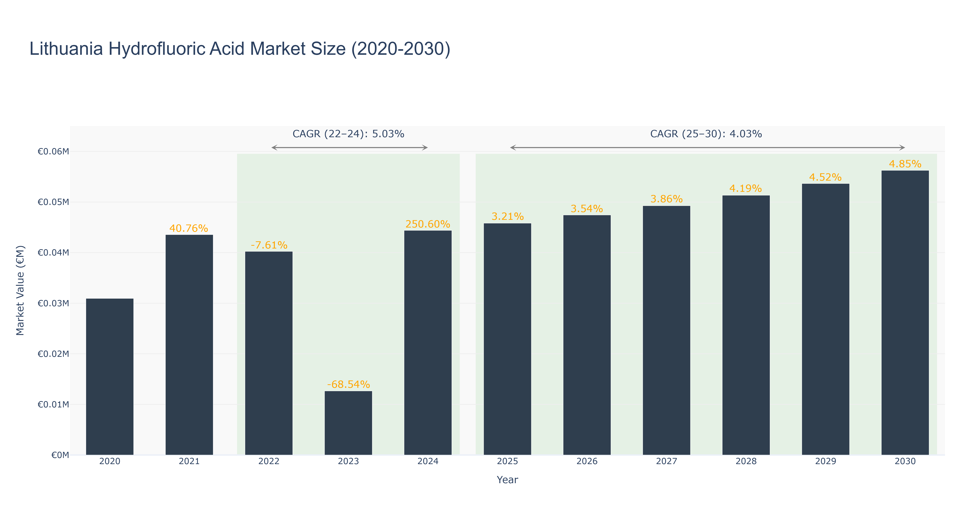Click the 2022 bar
Image resolution: width=980 pixels, height=525 pixels.
(x=269, y=353)
